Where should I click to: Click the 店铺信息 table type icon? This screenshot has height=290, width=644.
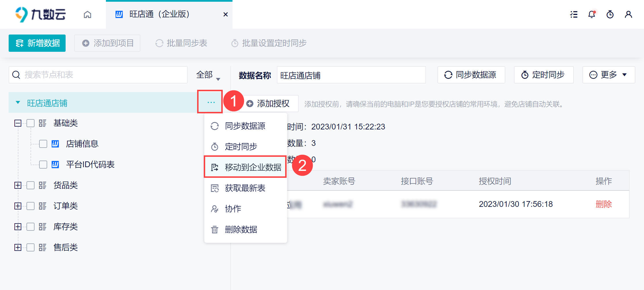55,144
